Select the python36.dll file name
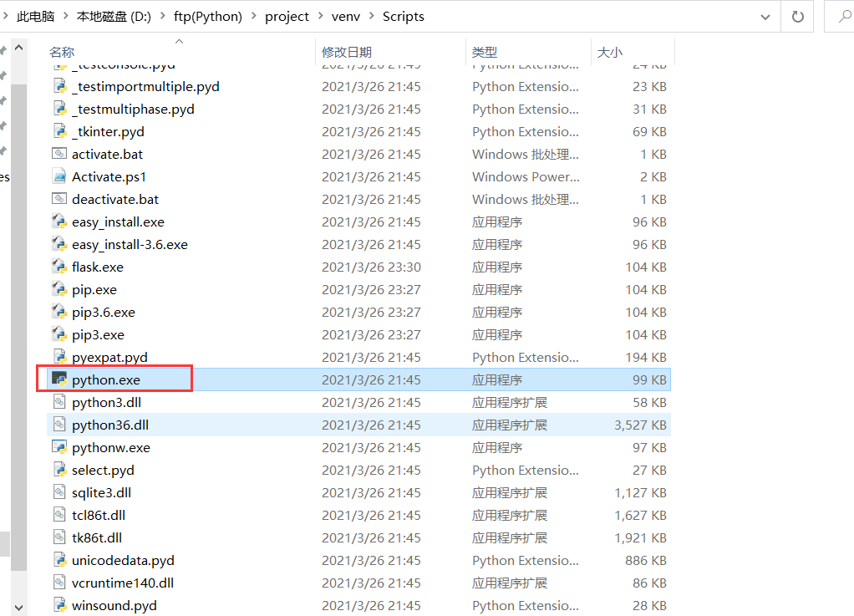This screenshot has height=616, width=854. (x=110, y=425)
